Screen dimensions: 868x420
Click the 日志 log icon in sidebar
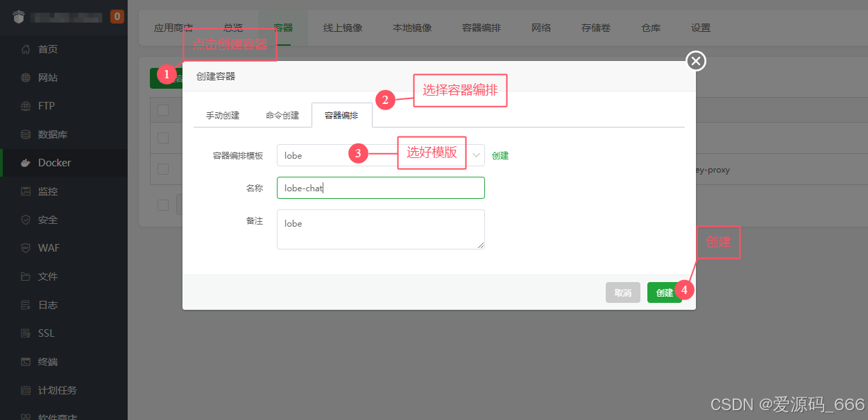pos(26,305)
